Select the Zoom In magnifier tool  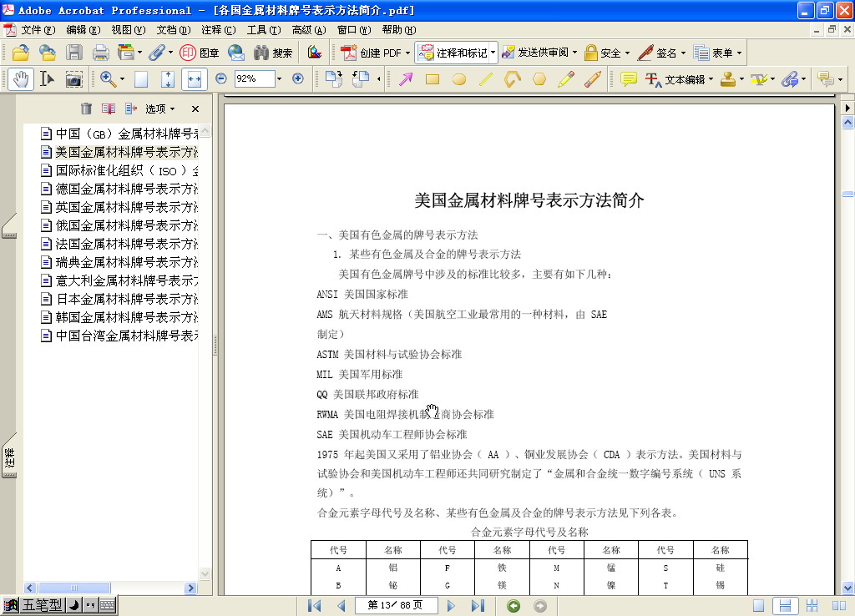click(x=108, y=79)
